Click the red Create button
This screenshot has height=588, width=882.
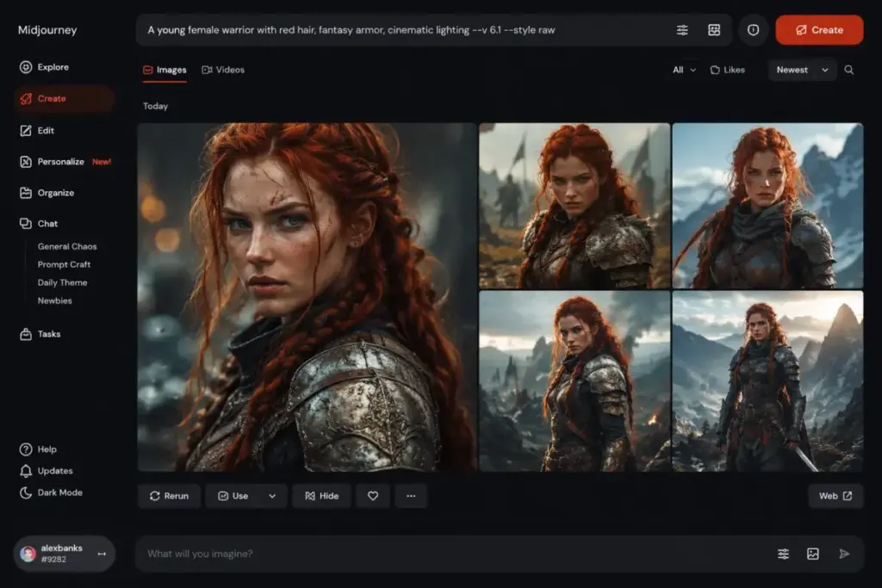click(x=819, y=30)
